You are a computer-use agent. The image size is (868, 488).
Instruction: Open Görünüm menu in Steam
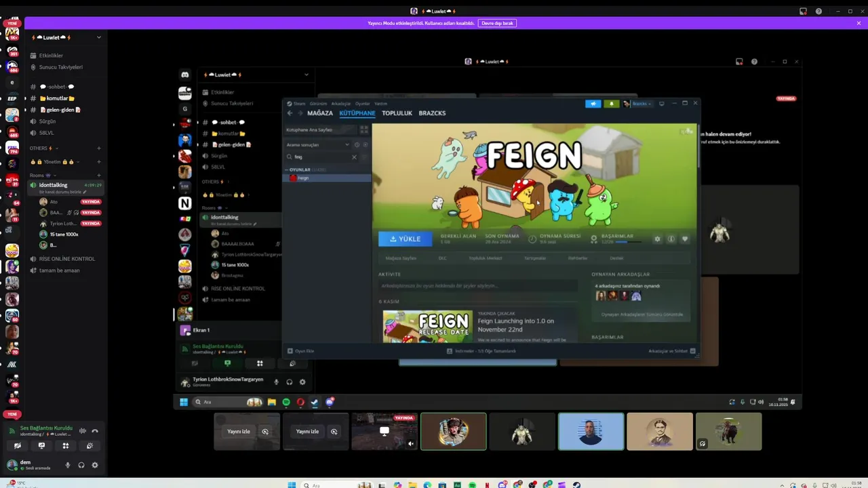318,104
